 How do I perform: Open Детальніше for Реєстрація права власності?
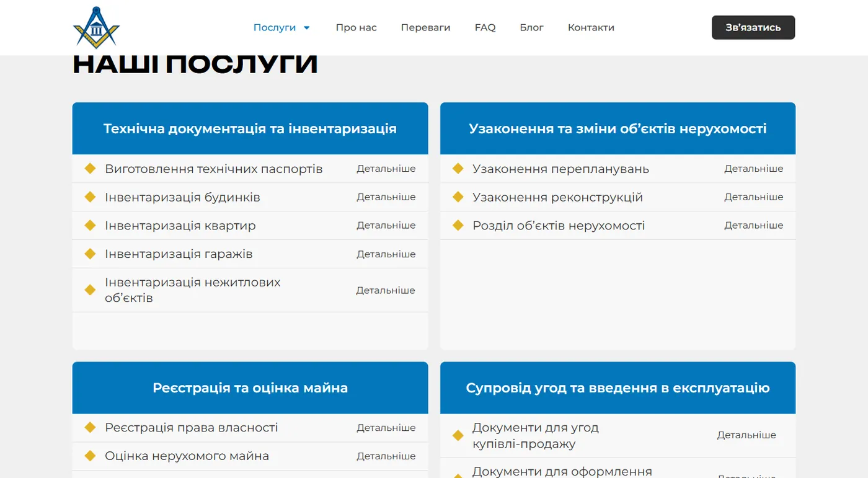tap(386, 428)
